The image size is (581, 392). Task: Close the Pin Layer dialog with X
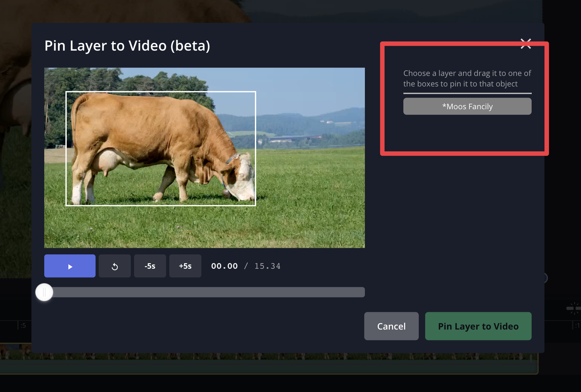click(526, 44)
